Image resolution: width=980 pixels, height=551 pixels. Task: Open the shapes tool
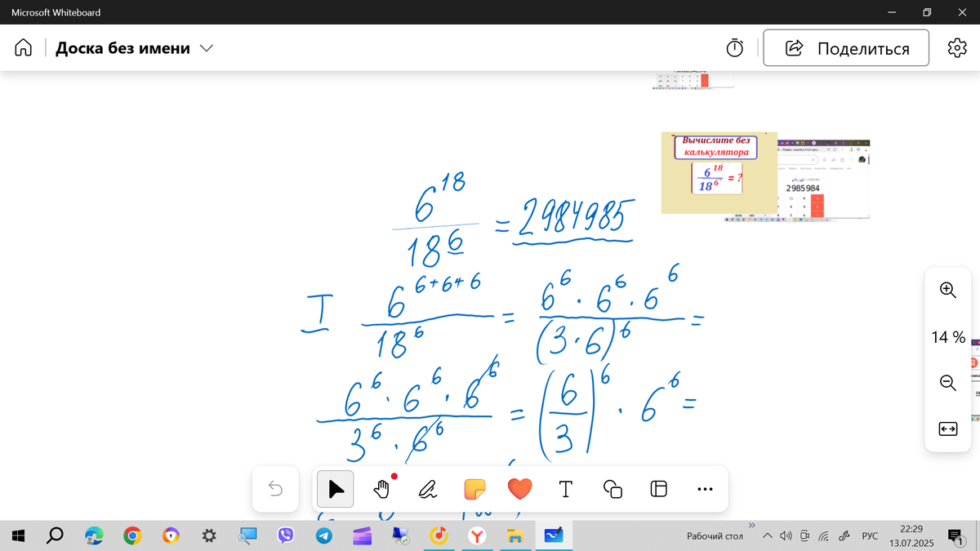tap(612, 489)
